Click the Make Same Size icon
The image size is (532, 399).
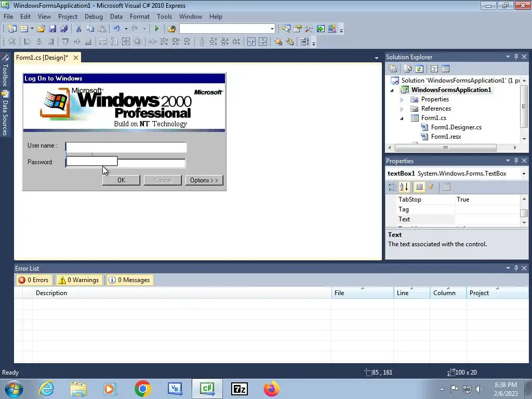click(x=126, y=42)
